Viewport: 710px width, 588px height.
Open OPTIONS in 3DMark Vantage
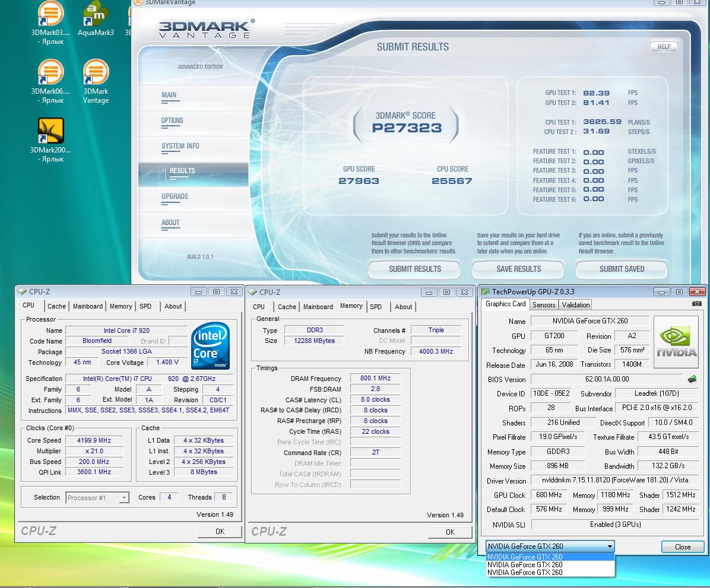tap(172, 121)
